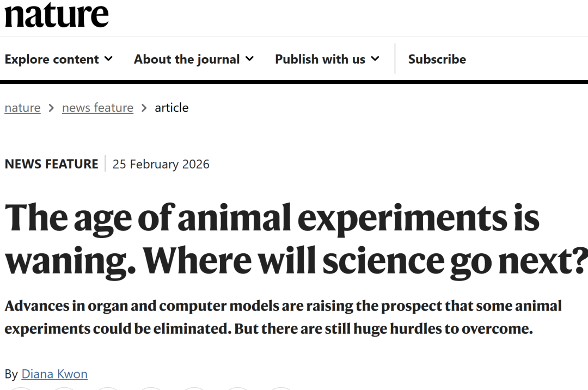Click the NEWS FEATURE category label
Viewport: 588px width, 390px height.
pos(52,164)
